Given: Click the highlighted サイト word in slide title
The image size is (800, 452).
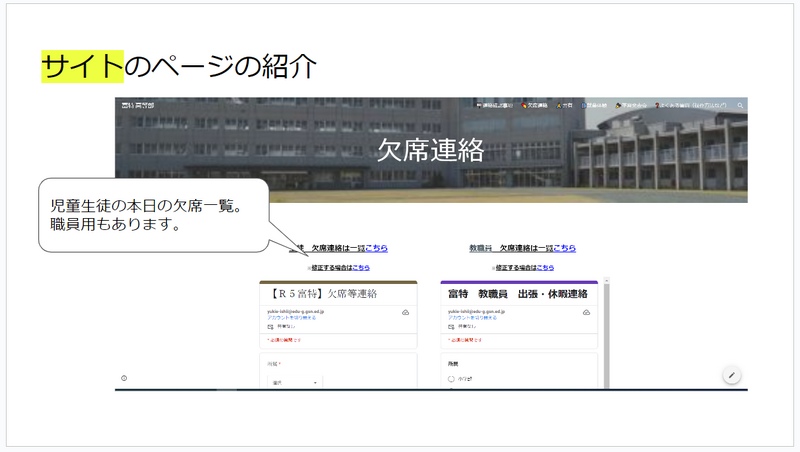Looking at the screenshot, I should click(x=82, y=66).
